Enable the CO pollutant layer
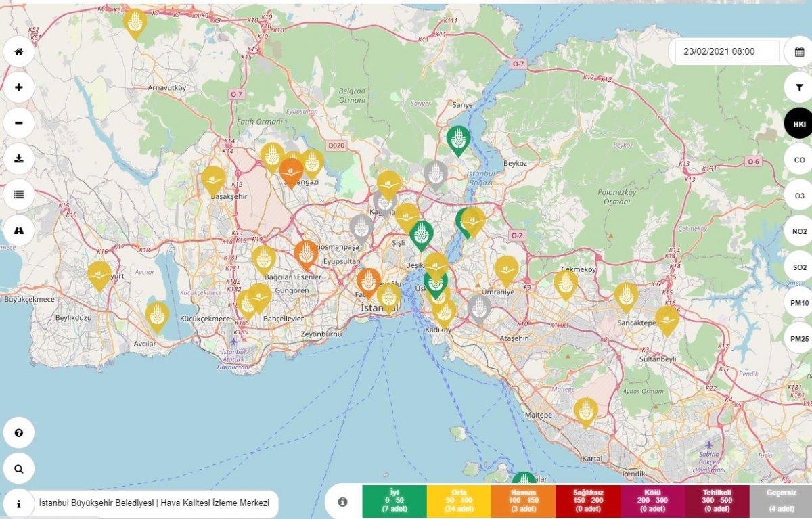The height and width of the screenshot is (519, 812). click(x=798, y=159)
